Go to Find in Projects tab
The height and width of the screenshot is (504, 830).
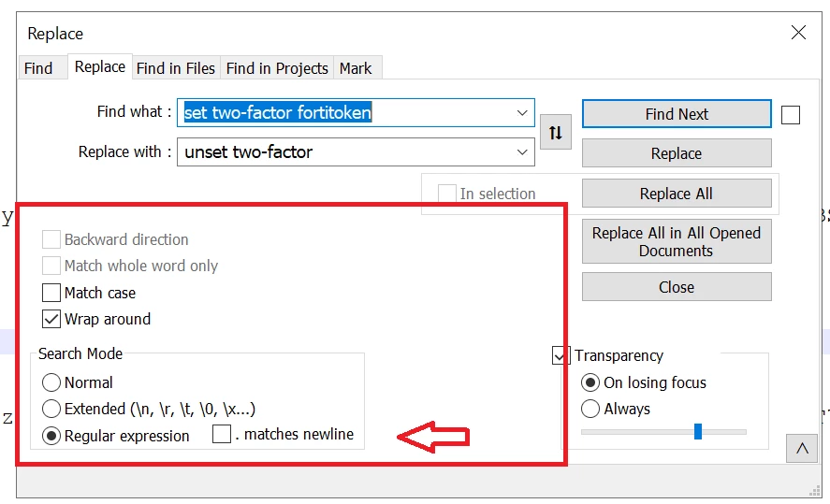[x=277, y=68]
